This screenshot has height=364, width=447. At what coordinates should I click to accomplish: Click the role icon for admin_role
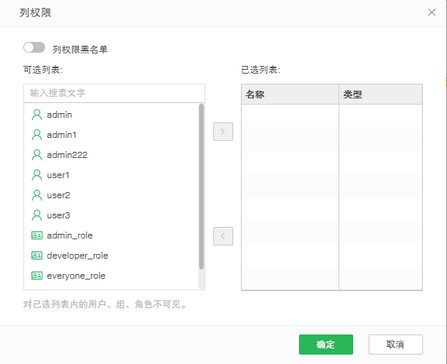(37, 236)
